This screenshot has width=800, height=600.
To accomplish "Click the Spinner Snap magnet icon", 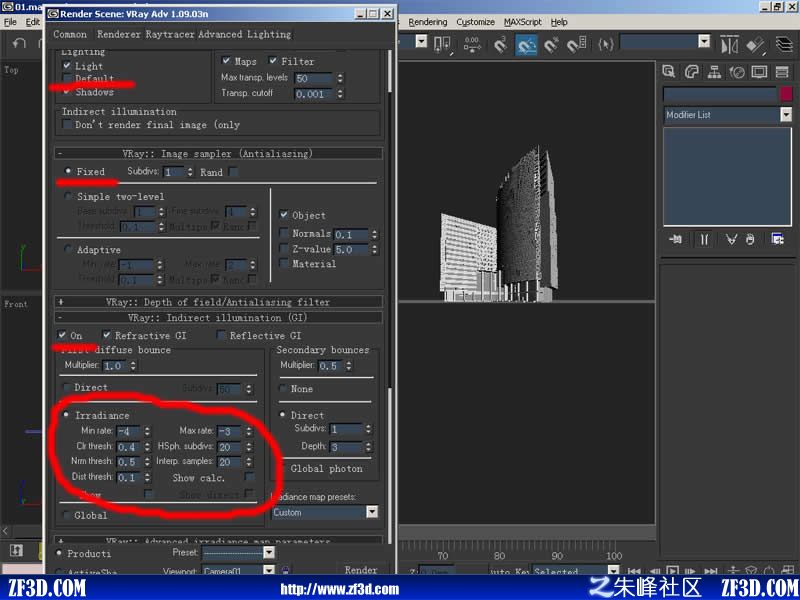I will (577, 44).
